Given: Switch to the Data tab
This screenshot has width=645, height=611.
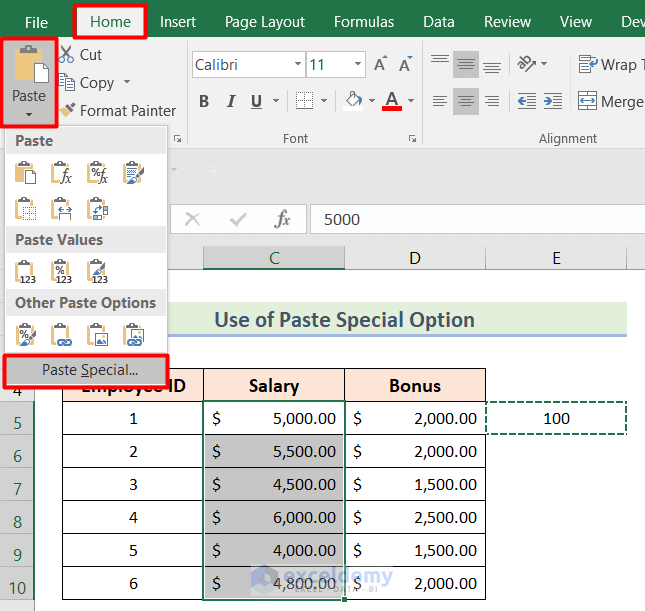Looking at the screenshot, I should click(x=439, y=22).
